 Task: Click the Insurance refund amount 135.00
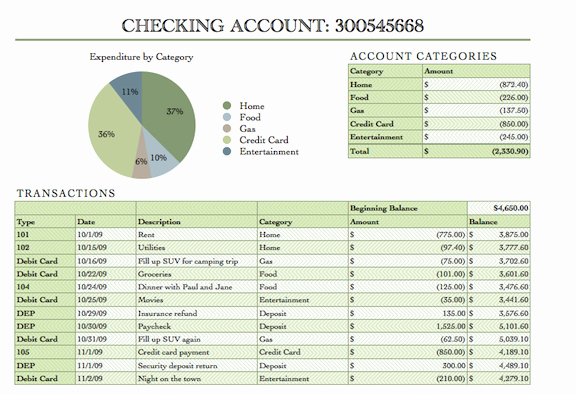click(x=408, y=313)
